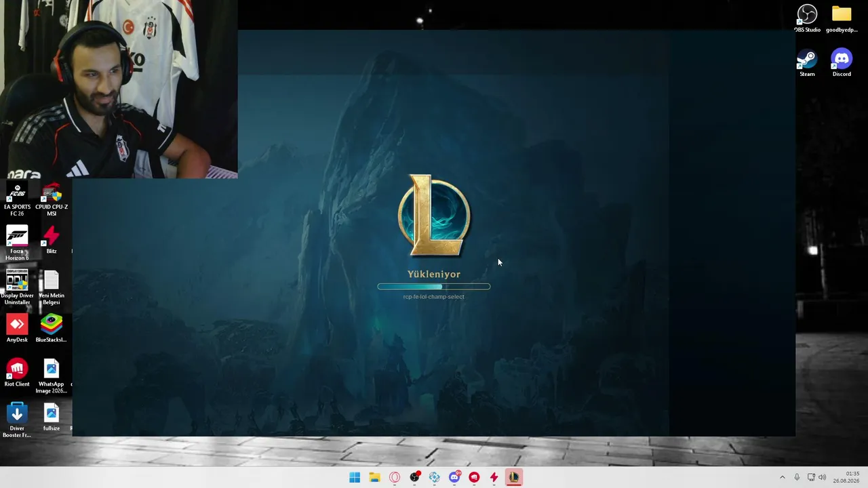Open the volume control in system tray
Image resolution: width=868 pixels, height=488 pixels.
coord(823,477)
